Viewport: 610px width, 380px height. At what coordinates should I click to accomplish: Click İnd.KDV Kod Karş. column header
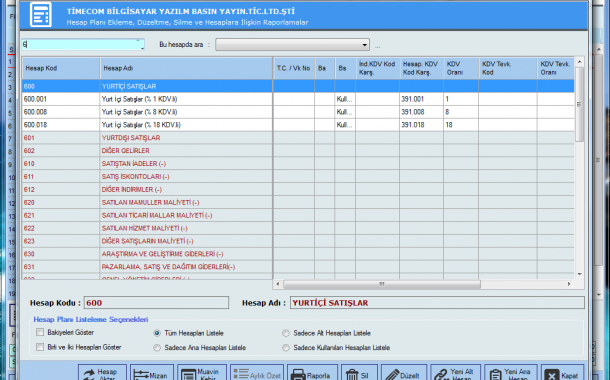(x=377, y=68)
